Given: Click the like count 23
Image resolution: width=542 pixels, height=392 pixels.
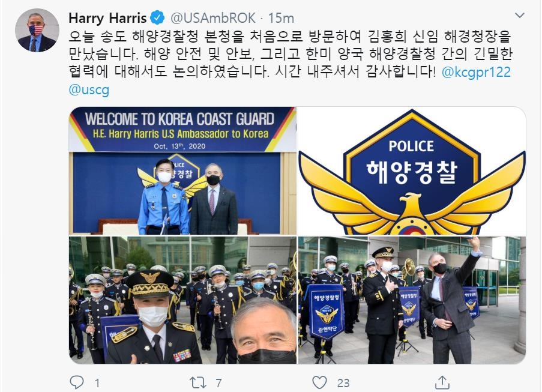Looking at the screenshot, I should point(343,382).
